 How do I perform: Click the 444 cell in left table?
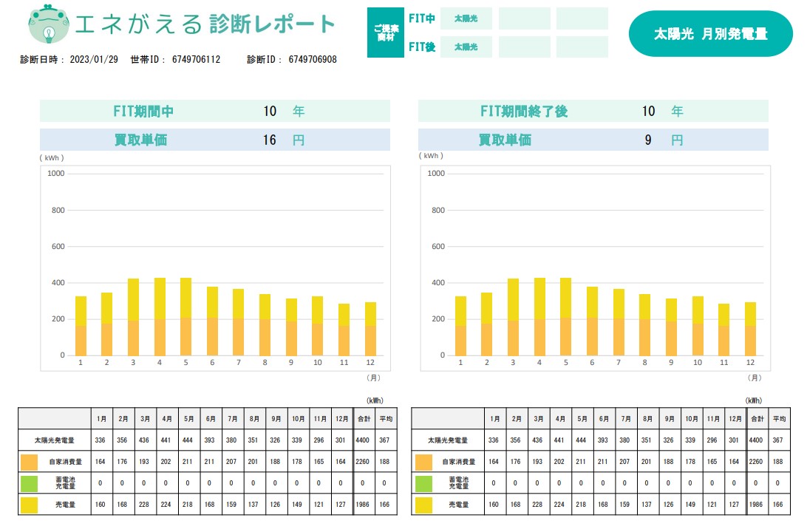click(188, 440)
